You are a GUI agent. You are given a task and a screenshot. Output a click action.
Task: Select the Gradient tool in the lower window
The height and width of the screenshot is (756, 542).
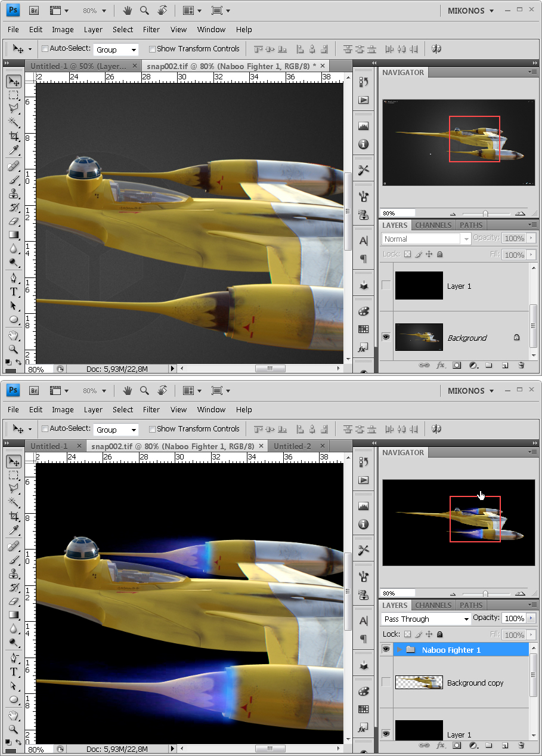coord(14,615)
